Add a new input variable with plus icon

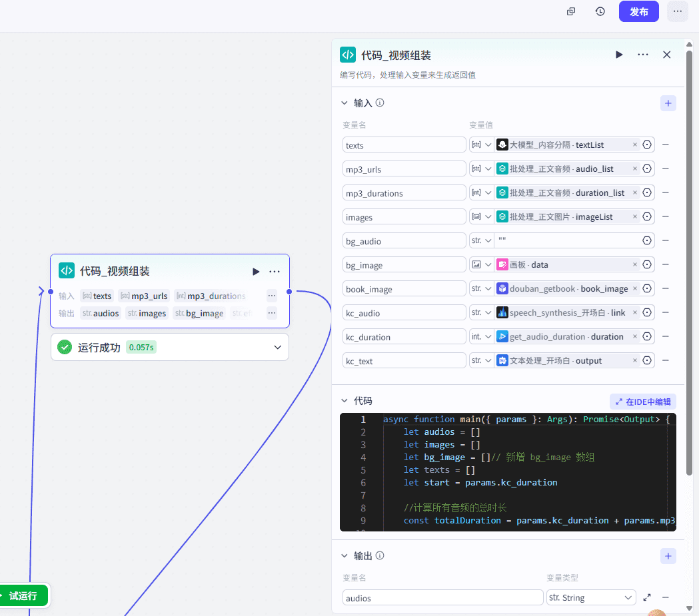coord(668,103)
